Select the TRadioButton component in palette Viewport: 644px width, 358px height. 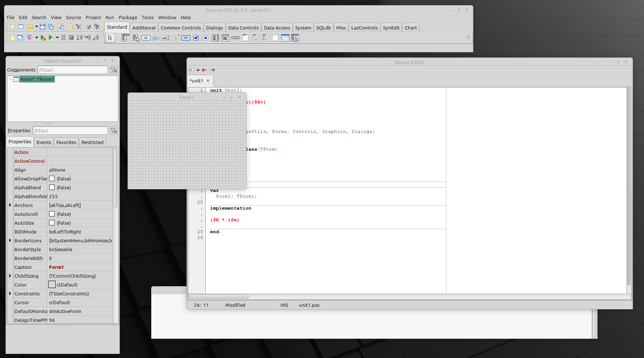206,38
